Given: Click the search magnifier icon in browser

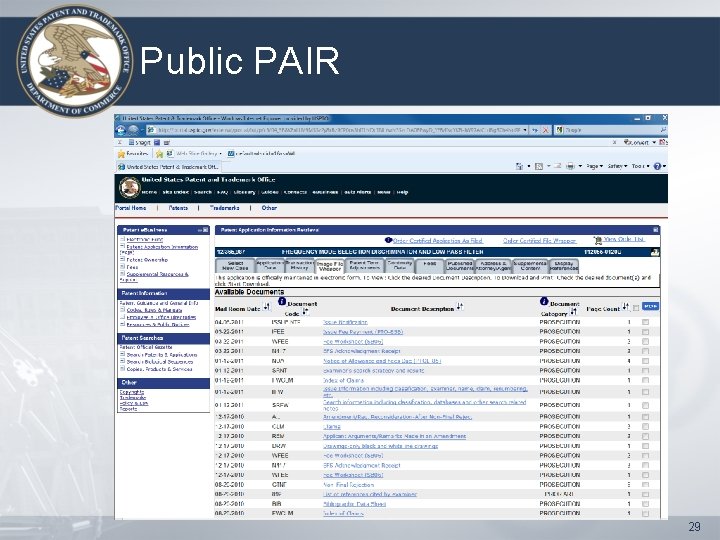Looking at the screenshot, I should [x=663, y=130].
